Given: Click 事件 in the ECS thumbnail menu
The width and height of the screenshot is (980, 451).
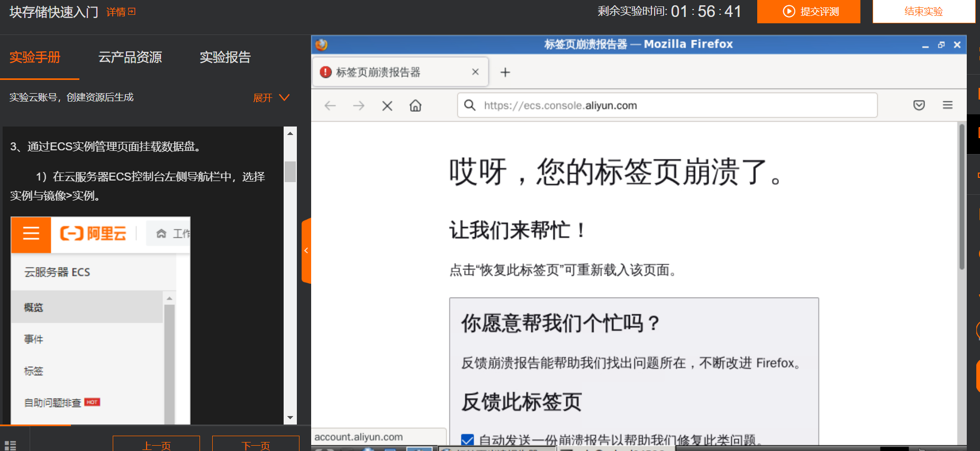Looking at the screenshot, I should 33,339.
